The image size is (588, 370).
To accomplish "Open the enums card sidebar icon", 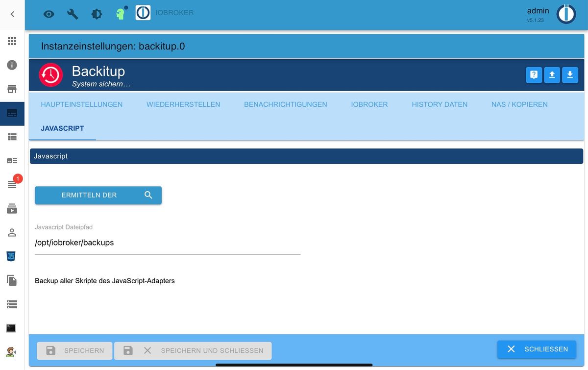I will point(12,161).
